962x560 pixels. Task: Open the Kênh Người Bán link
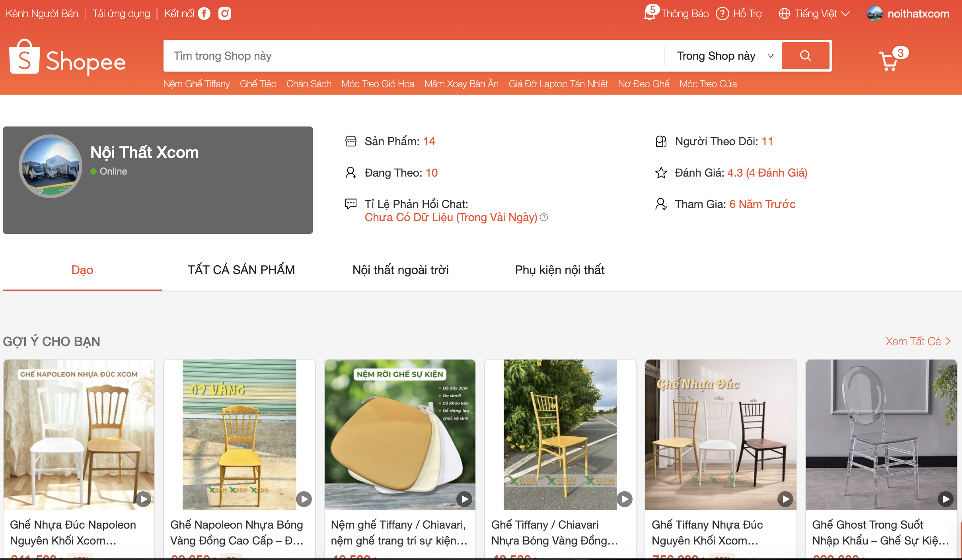[x=42, y=14]
